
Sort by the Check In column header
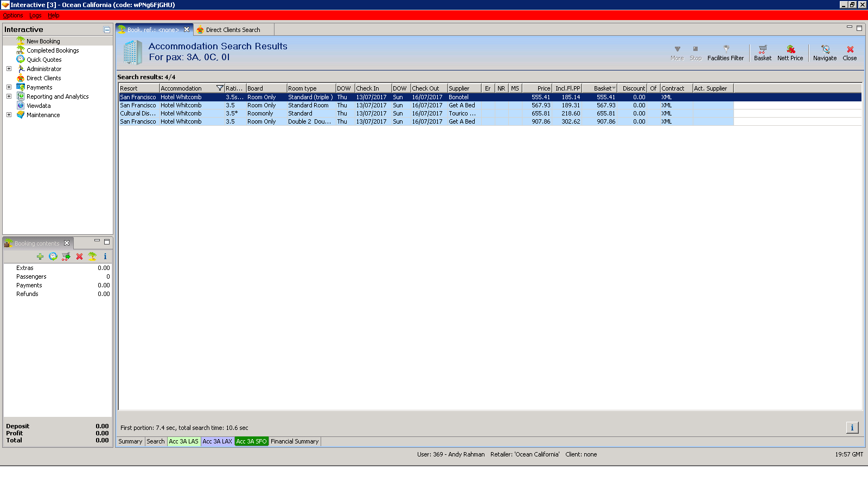point(373,88)
